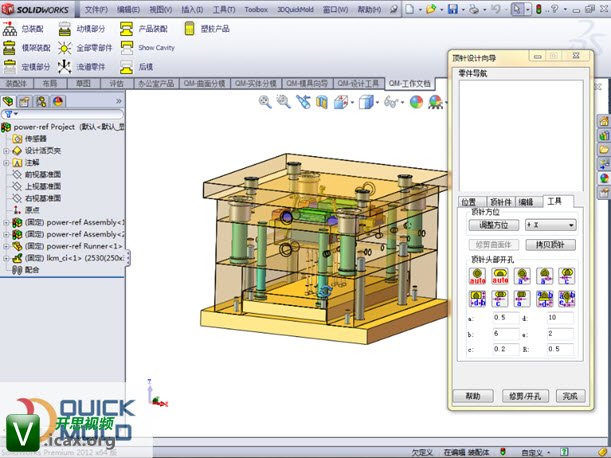Click the 后模 rear mold icon

click(127, 66)
